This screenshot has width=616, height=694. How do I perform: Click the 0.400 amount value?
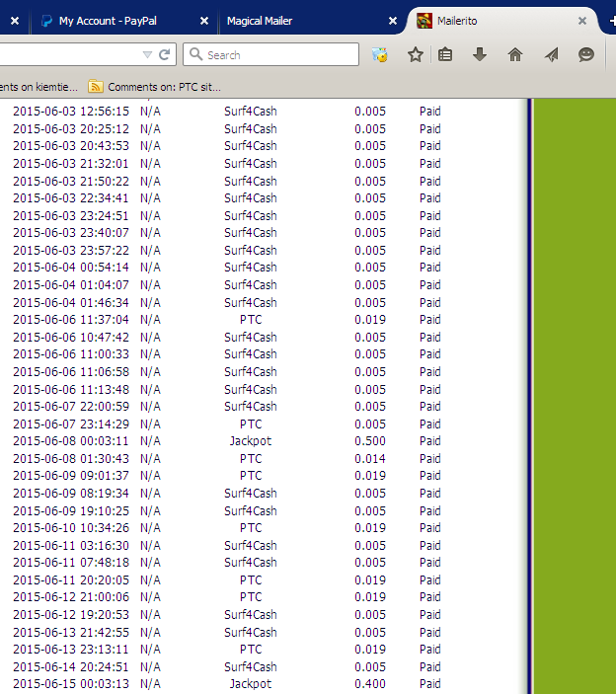[370, 684]
